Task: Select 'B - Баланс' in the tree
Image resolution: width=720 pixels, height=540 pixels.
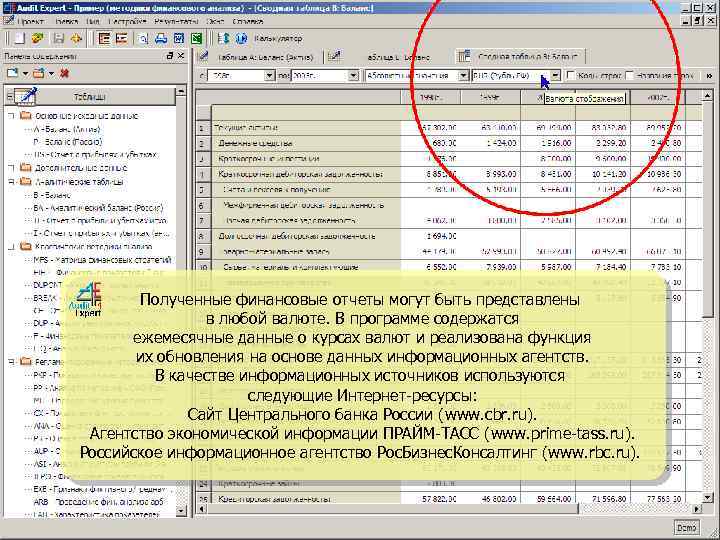Action: tap(52, 195)
